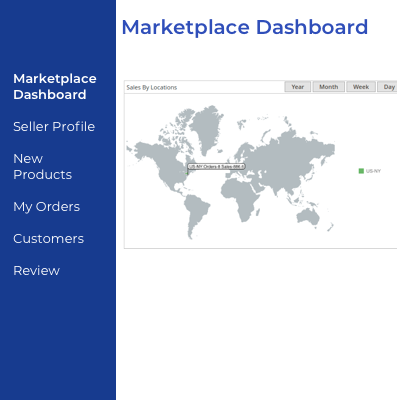The image size is (400, 400).
Task: Click the US-NY orders tooltip on the map
Action: [217, 166]
